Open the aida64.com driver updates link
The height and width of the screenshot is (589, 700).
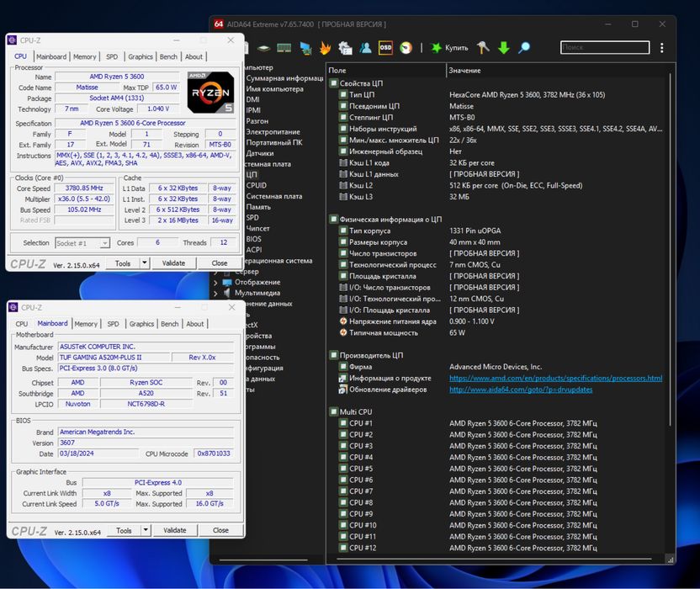[x=521, y=390]
